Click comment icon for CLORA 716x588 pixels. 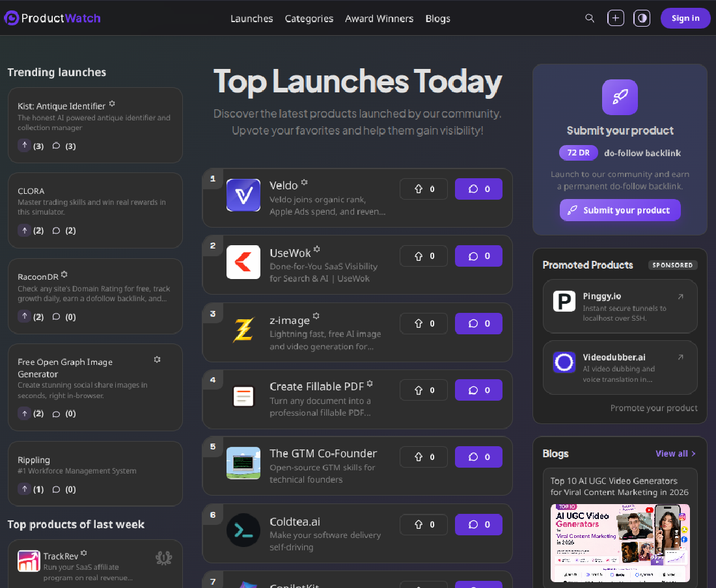[x=56, y=230]
